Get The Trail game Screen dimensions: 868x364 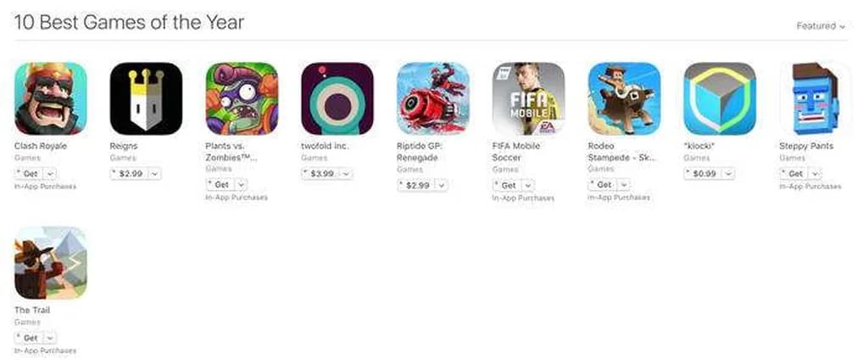30,338
